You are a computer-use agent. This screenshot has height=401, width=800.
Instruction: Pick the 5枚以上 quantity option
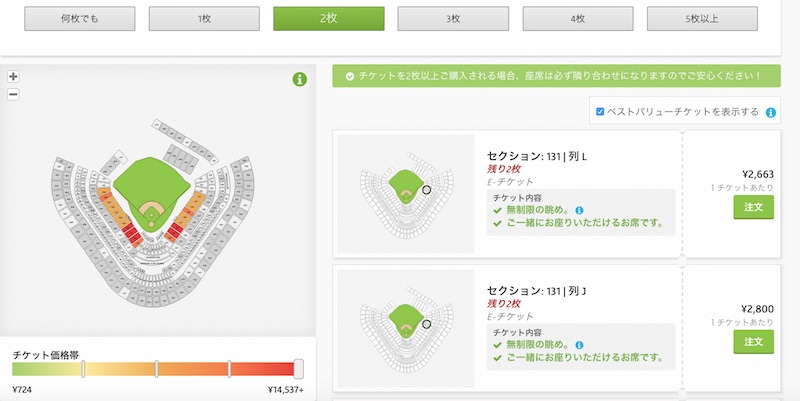point(702,19)
